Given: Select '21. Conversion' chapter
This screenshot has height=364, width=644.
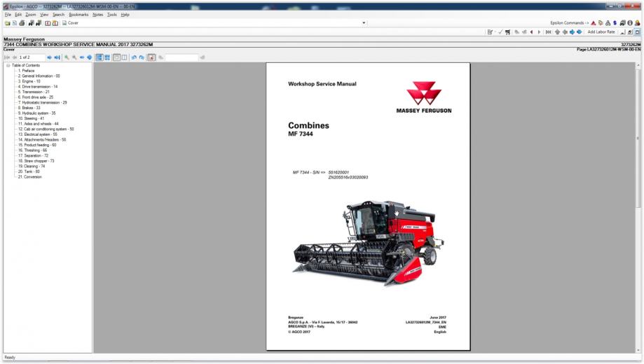Looking at the screenshot, I should click(x=30, y=177).
